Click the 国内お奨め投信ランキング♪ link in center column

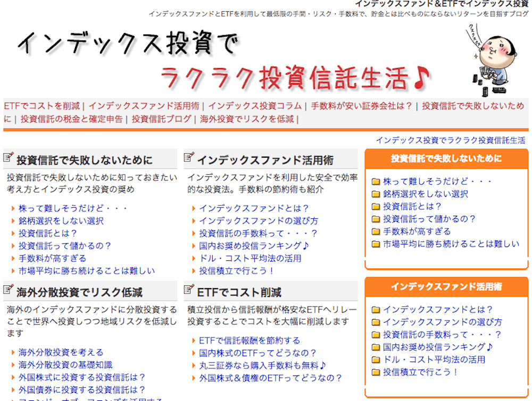(254, 245)
